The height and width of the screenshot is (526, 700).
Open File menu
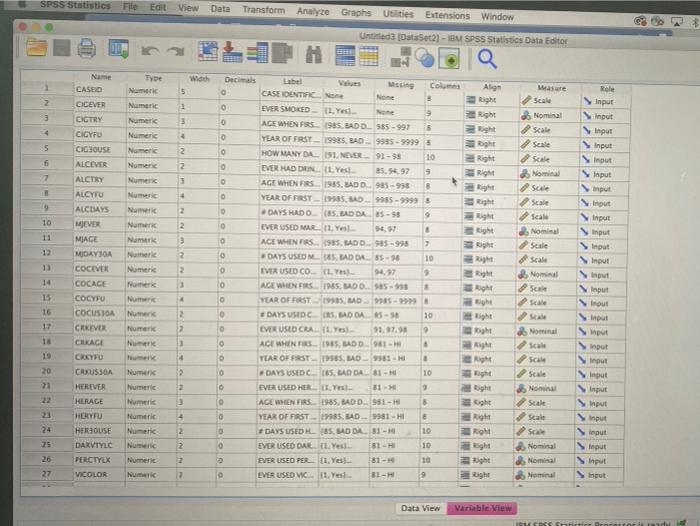(x=130, y=7)
